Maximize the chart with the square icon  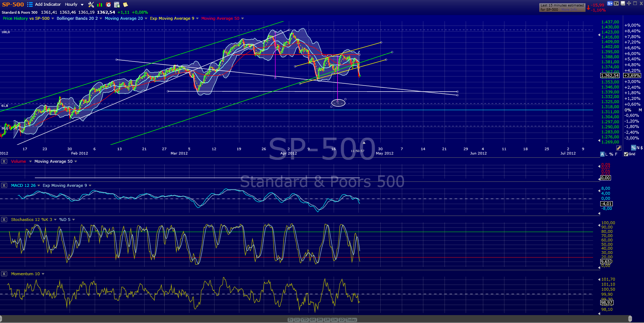pyautogui.click(x=635, y=3)
